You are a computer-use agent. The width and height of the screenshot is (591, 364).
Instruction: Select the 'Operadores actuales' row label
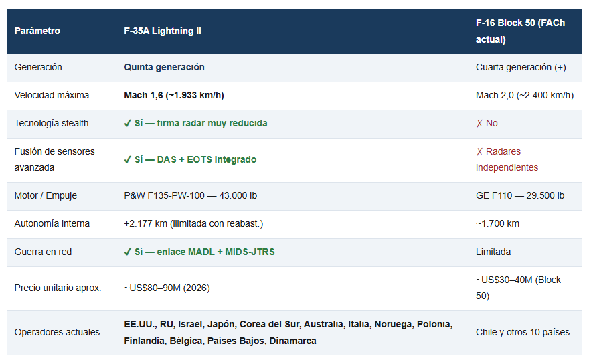[x=57, y=332]
